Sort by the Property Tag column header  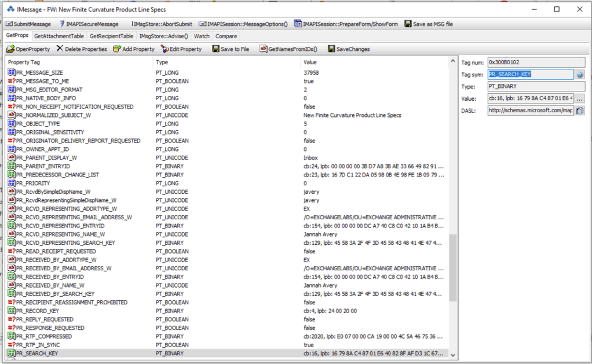coord(79,62)
